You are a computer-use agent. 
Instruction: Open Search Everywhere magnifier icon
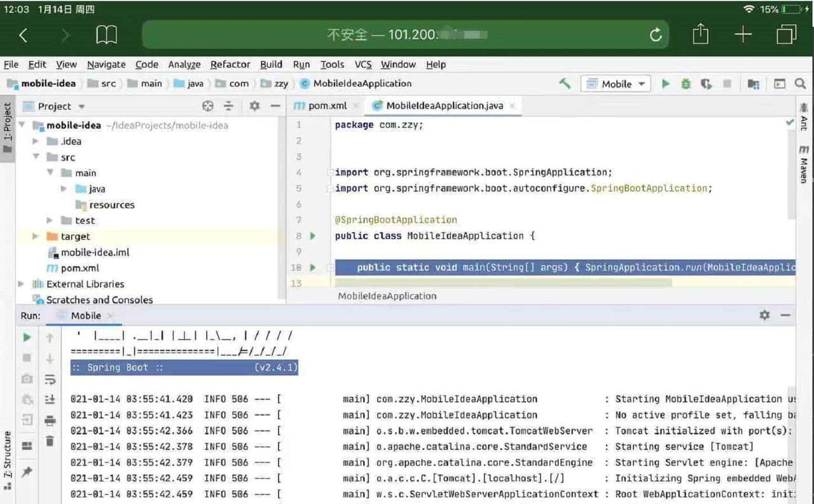click(800, 83)
